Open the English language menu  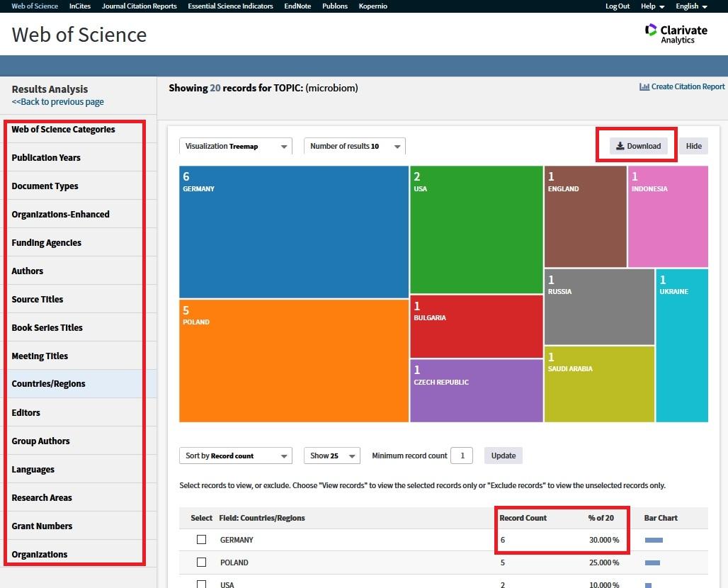tap(691, 6)
